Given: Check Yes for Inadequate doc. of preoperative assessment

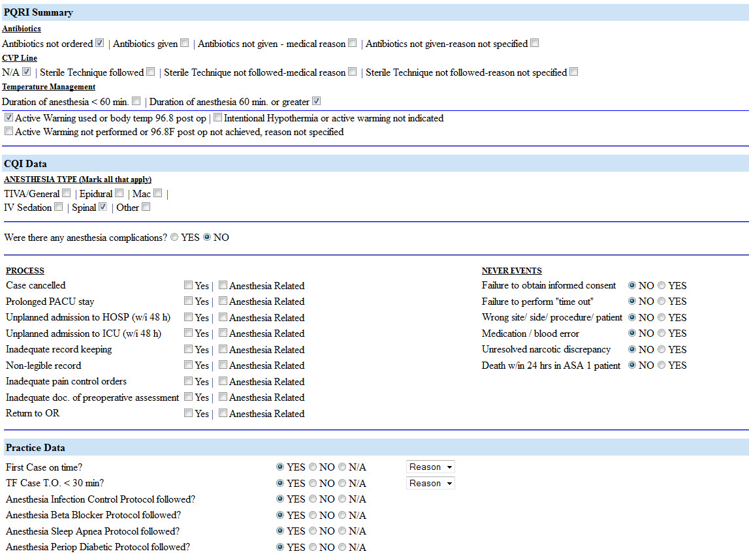Looking at the screenshot, I should point(188,397).
